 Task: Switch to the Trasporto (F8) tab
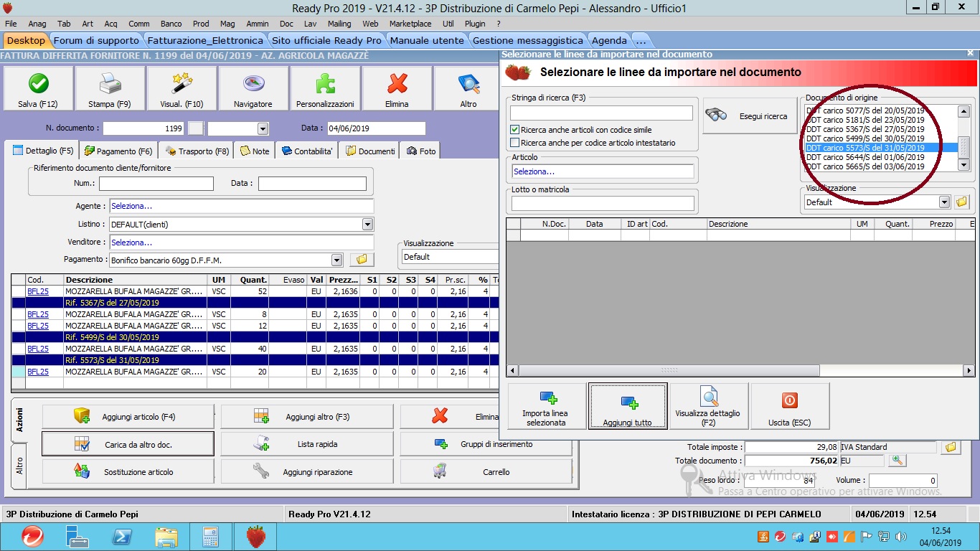point(197,151)
